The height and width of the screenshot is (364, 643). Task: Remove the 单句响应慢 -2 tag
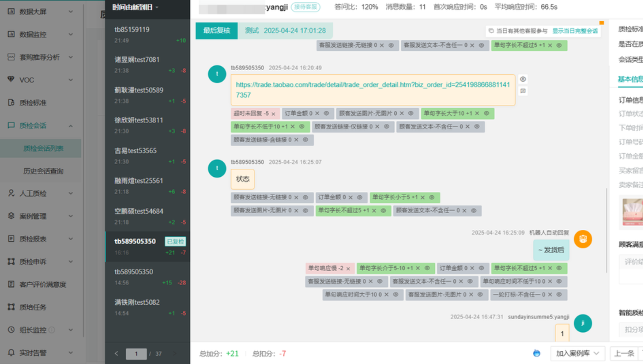[348, 269]
